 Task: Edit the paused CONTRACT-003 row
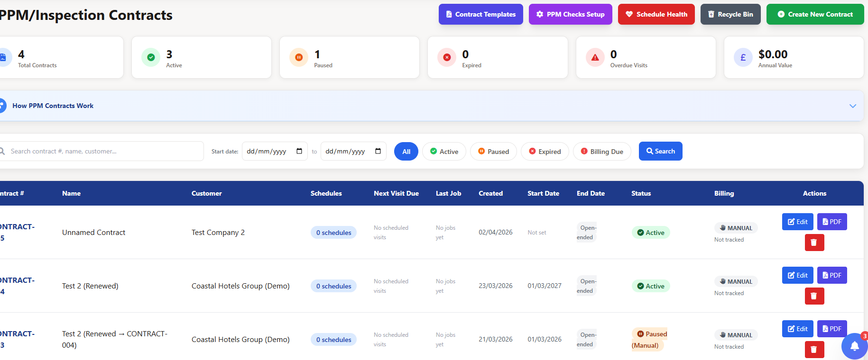(798, 329)
